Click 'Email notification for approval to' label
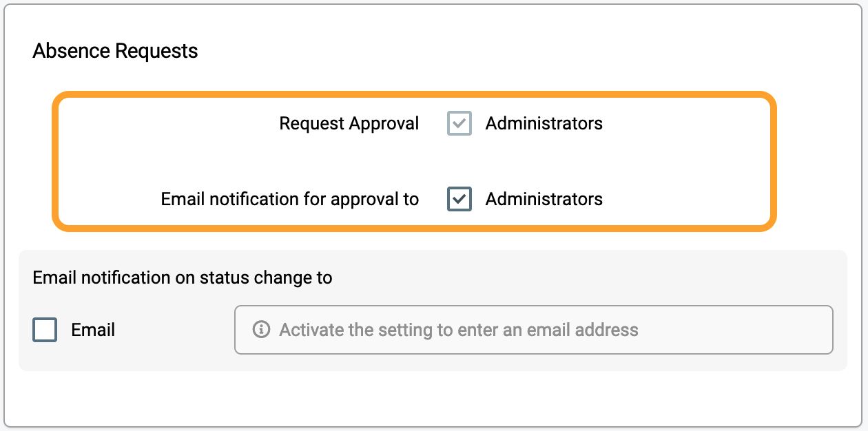868x431 pixels. (x=290, y=199)
